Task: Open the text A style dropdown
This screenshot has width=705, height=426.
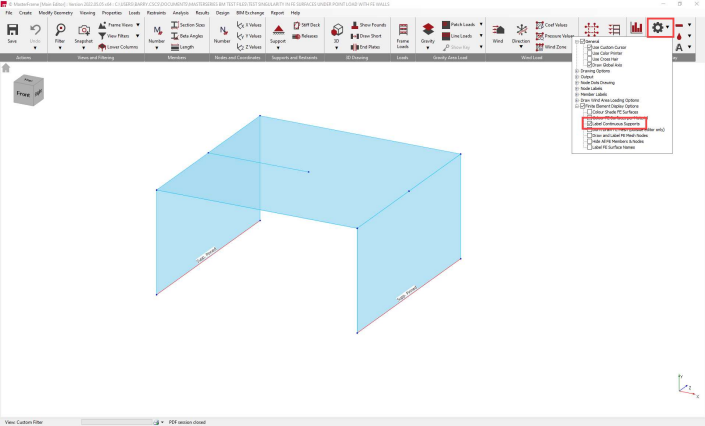Action: [690, 47]
